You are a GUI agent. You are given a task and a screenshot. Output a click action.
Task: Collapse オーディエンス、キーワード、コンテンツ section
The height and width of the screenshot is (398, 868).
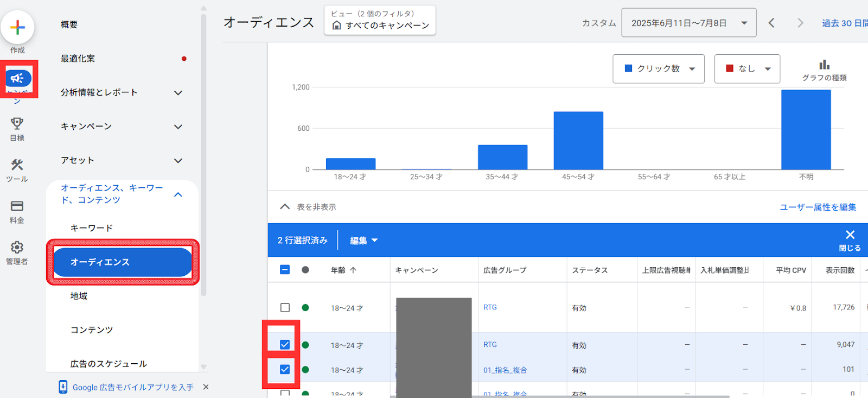coord(178,194)
